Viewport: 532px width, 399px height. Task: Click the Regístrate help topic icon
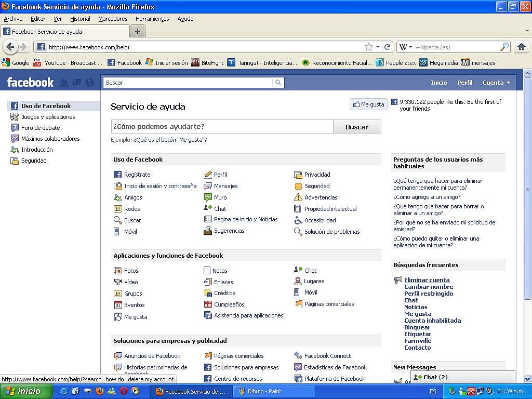tap(118, 175)
